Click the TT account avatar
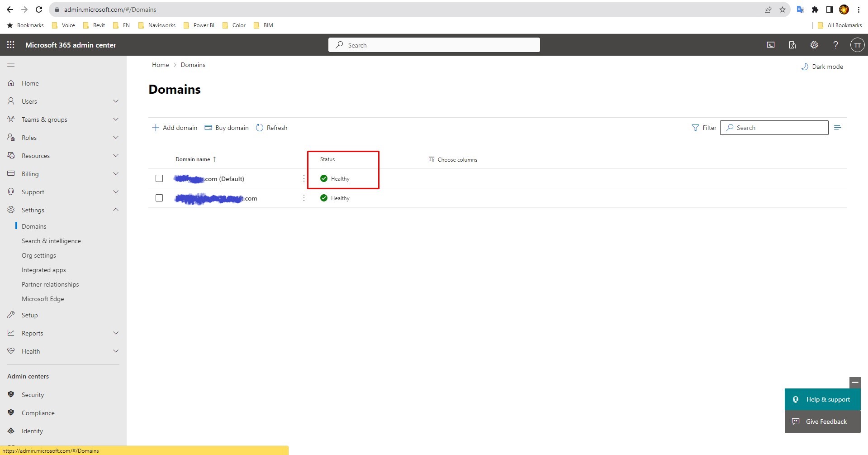This screenshot has height=455, width=868. tap(857, 45)
